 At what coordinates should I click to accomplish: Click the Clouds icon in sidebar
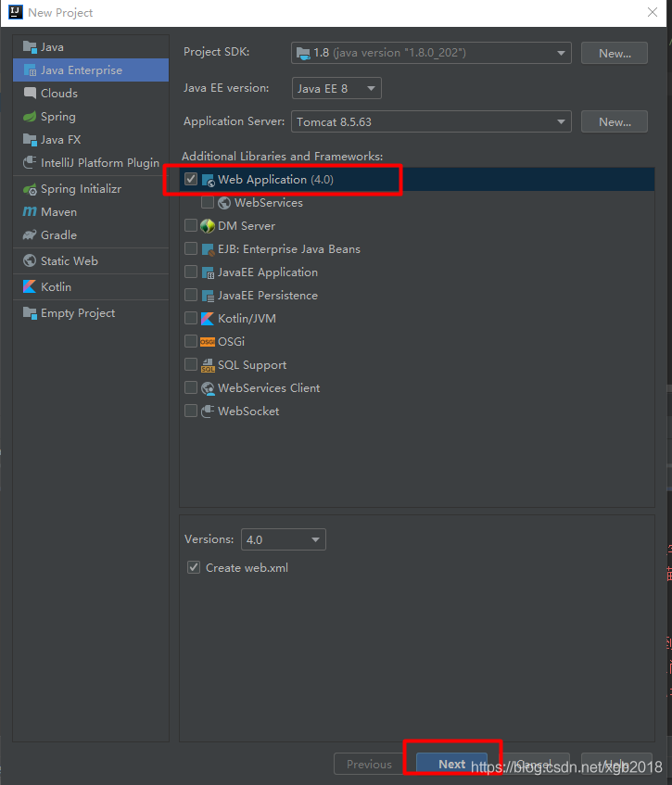point(30,93)
